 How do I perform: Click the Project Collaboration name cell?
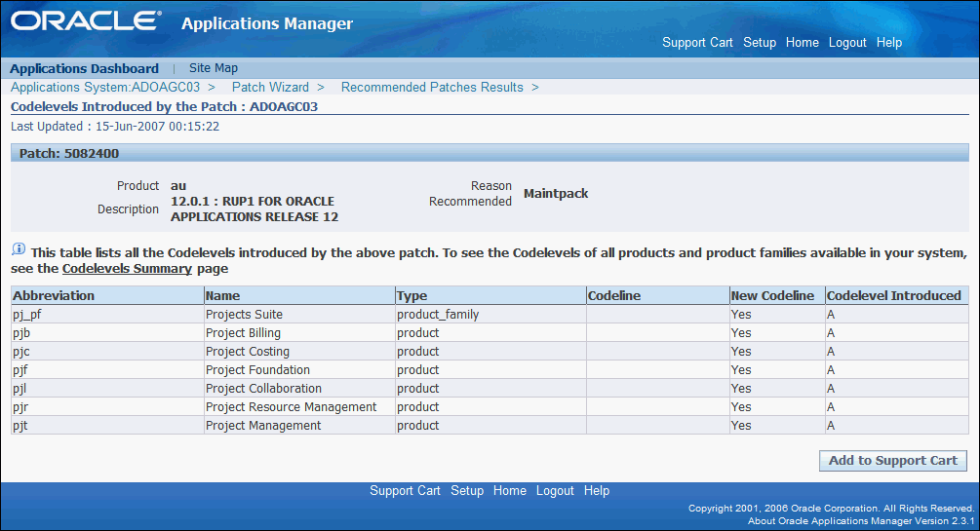tap(300, 388)
